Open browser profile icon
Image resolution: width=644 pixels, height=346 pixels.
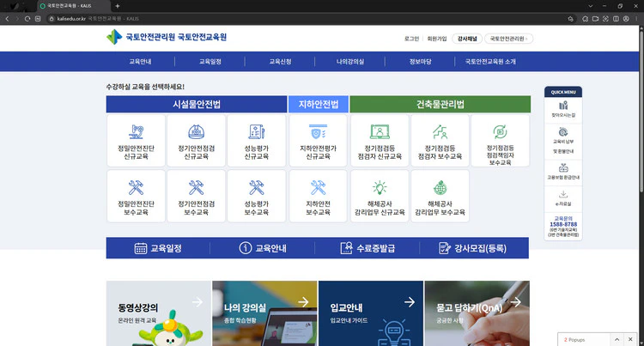pos(626,19)
